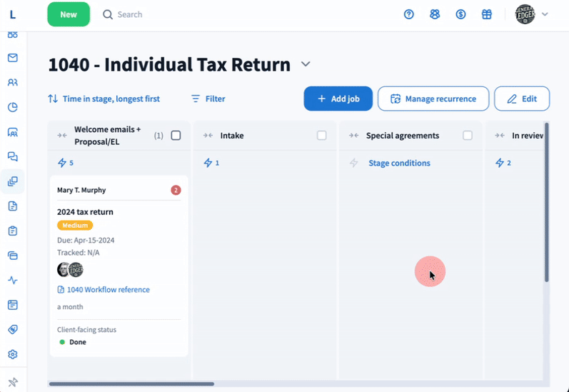This screenshot has width=569, height=392.
Task: Tick the Intake stage checkbox
Action: point(321,136)
